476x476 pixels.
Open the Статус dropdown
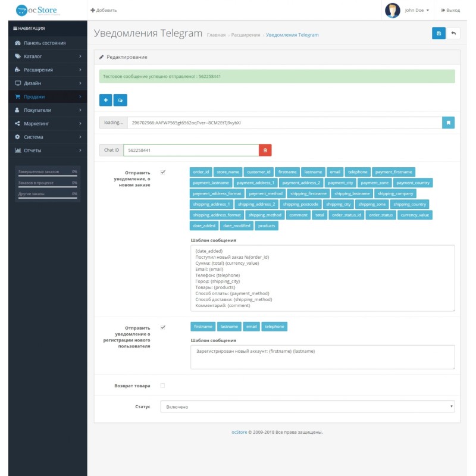pyautogui.click(x=308, y=407)
